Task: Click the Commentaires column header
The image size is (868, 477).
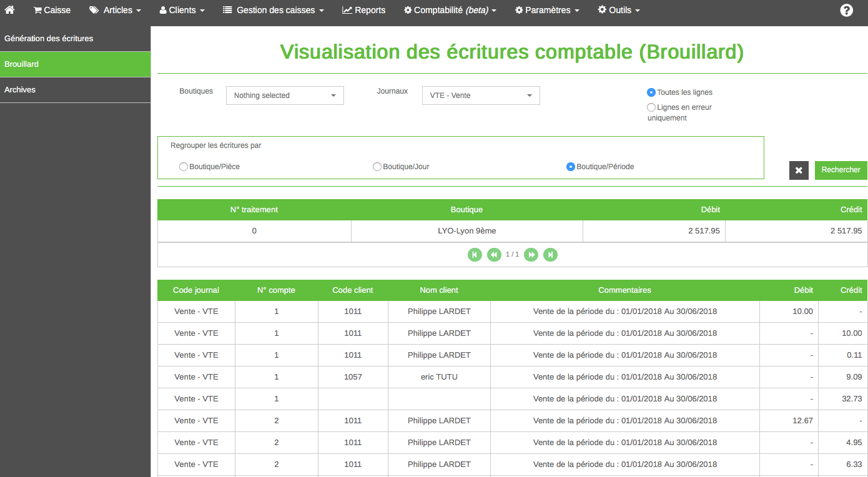Action: coord(624,290)
